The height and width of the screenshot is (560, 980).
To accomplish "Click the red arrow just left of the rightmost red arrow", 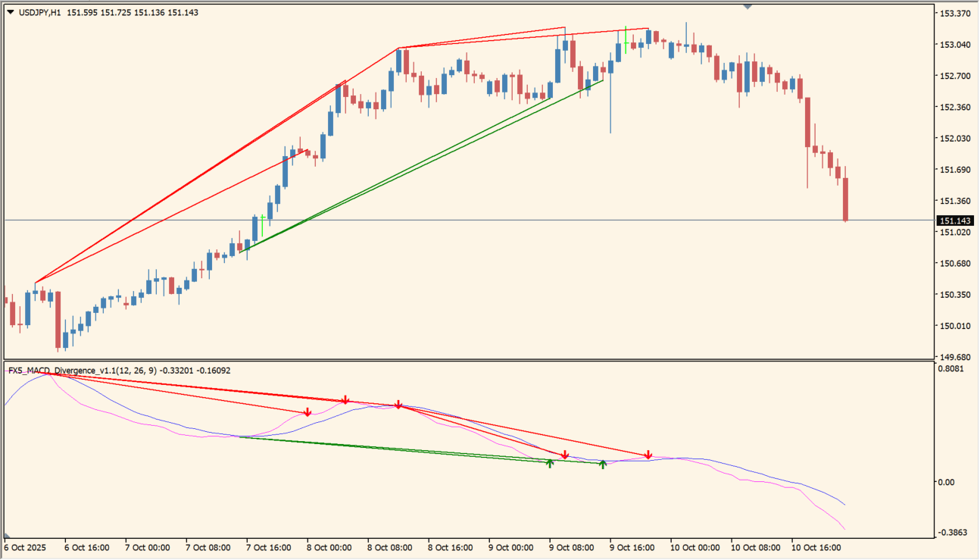I will point(565,455).
